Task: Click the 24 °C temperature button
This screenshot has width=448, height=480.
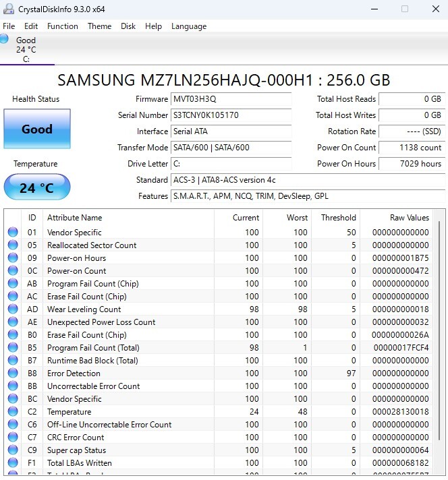Action: (36, 187)
